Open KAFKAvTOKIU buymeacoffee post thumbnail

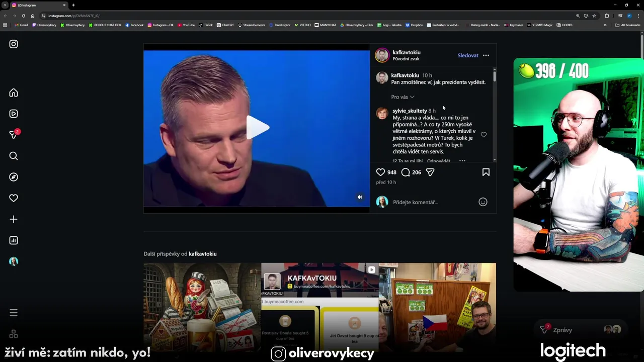[319, 308]
